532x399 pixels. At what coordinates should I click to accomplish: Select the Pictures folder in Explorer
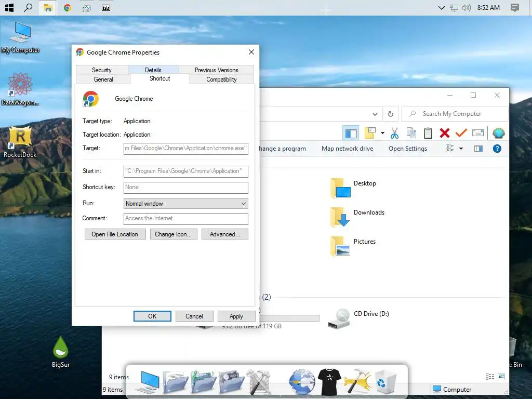click(x=353, y=246)
